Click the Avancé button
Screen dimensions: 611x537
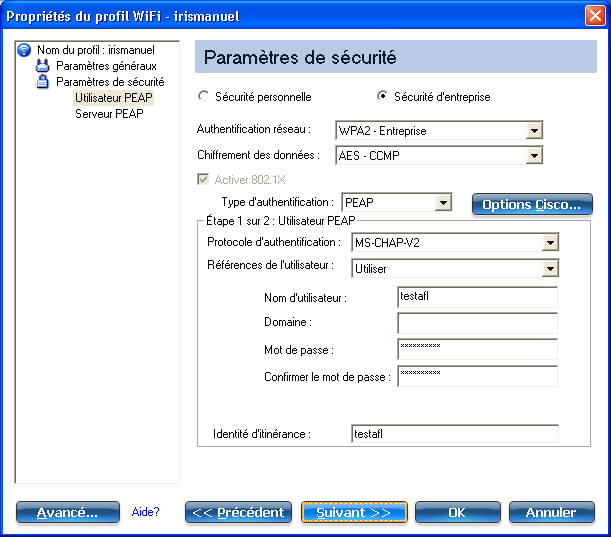pos(67,512)
